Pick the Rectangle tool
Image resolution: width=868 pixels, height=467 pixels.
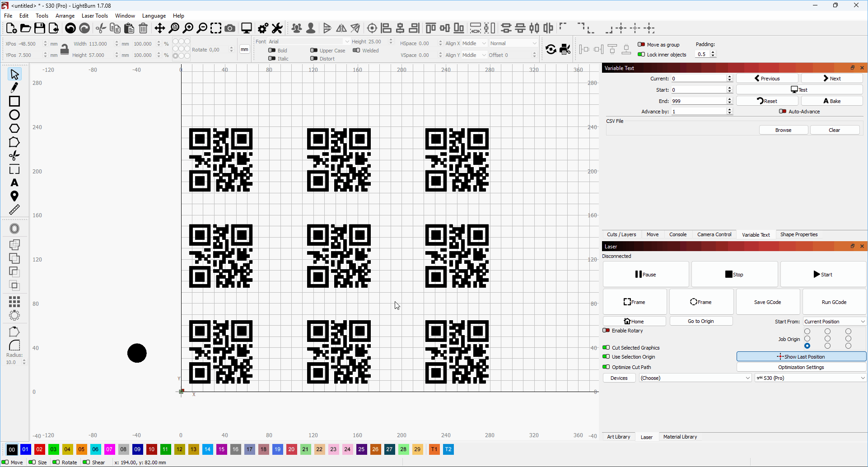tap(14, 101)
